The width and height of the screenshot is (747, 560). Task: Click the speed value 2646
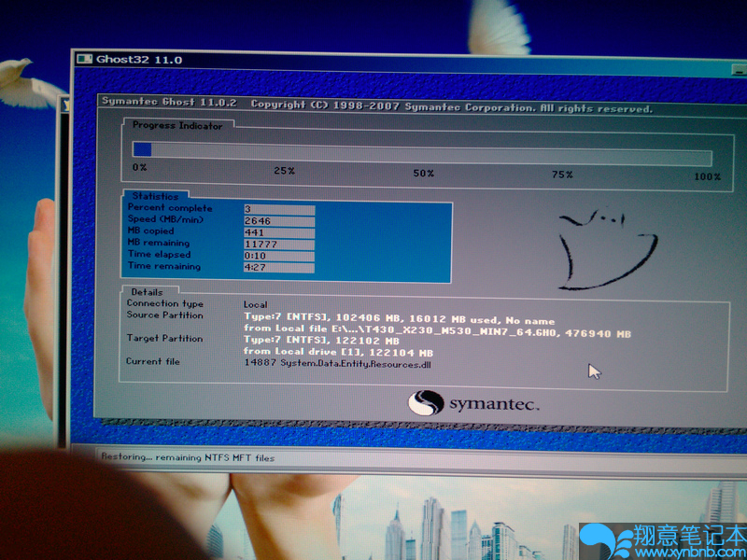279,221
